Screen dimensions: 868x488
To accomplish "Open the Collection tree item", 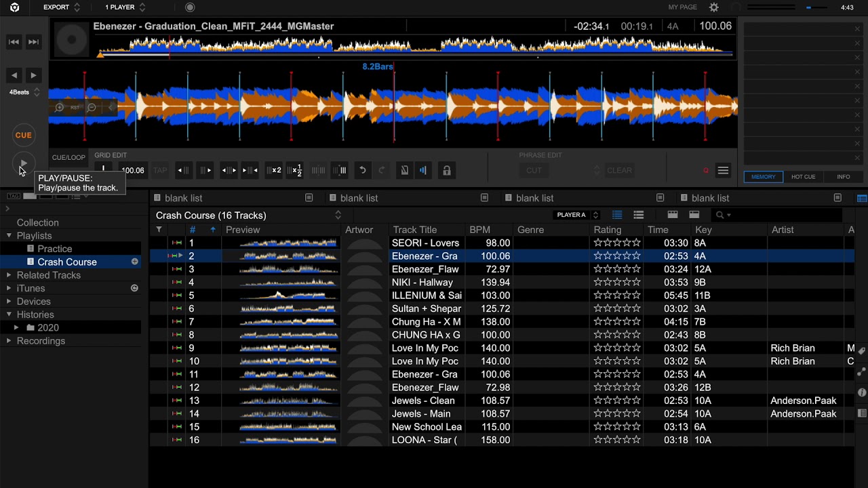I will click(x=38, y=223).
